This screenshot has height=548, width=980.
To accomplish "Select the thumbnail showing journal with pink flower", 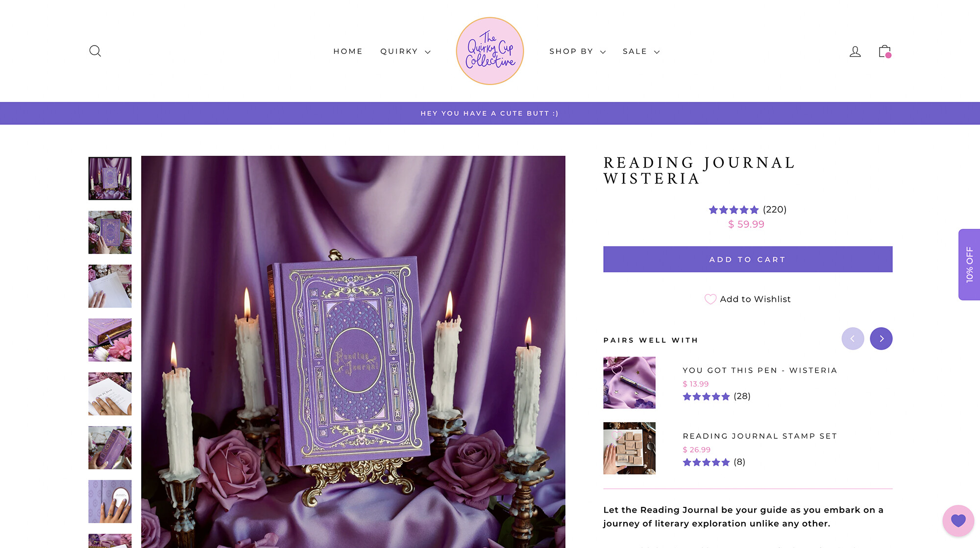I will pos(110,340).
